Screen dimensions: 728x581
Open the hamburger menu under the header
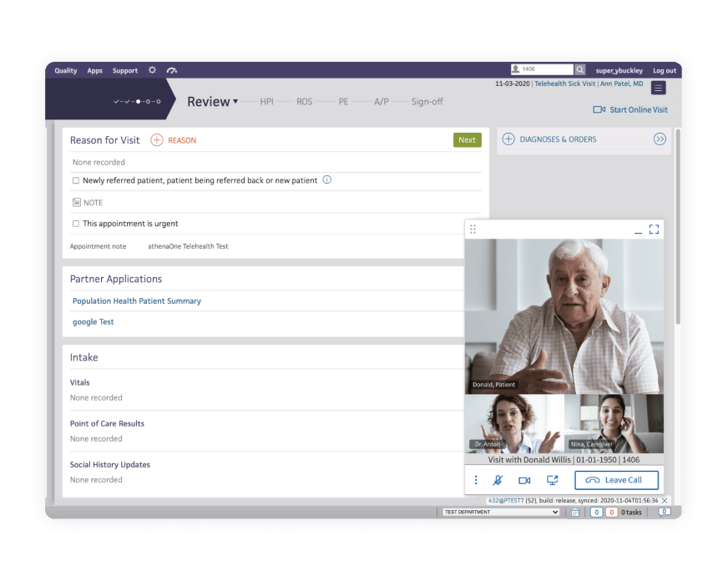[x=658, y=88]
